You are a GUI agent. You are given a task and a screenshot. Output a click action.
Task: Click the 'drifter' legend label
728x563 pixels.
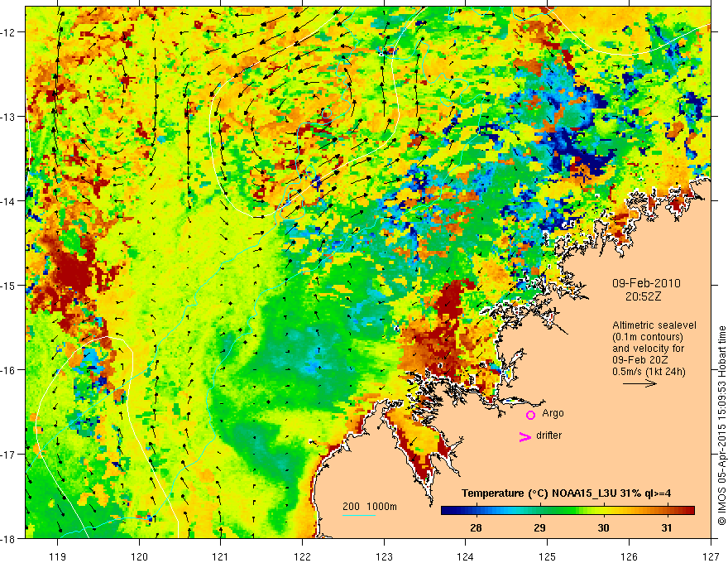[548, 435]
